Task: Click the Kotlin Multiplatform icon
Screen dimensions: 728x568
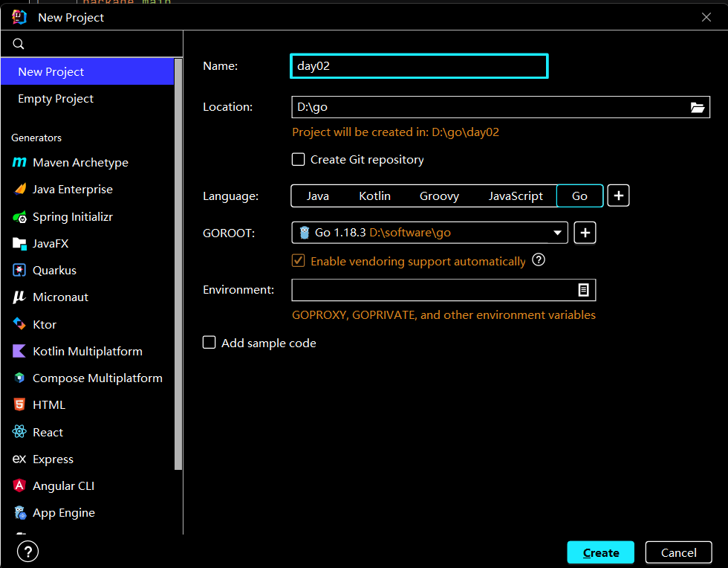Action: 19,351
